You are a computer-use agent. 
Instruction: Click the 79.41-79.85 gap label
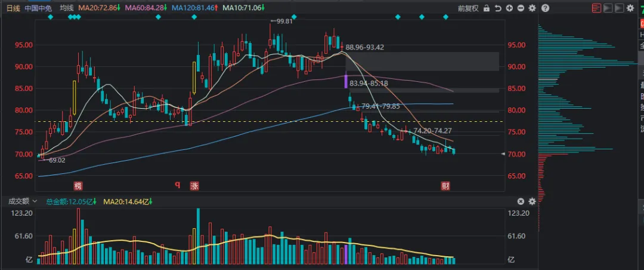coord(380,106)
